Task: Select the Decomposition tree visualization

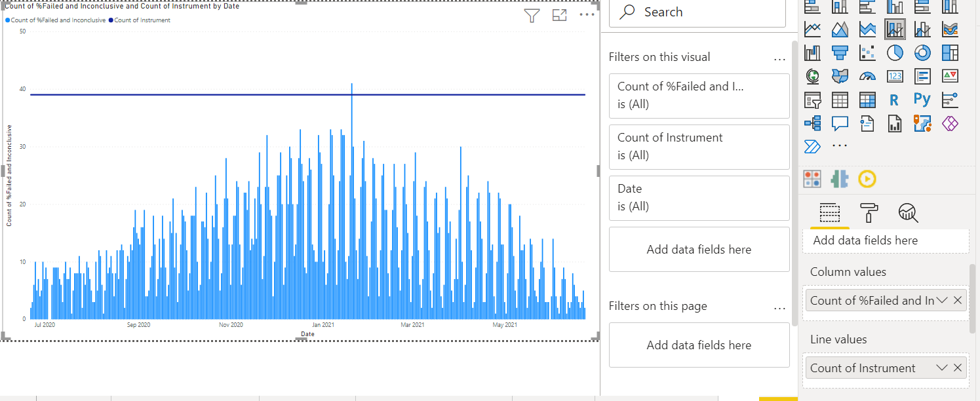Action: coord(812,123)
